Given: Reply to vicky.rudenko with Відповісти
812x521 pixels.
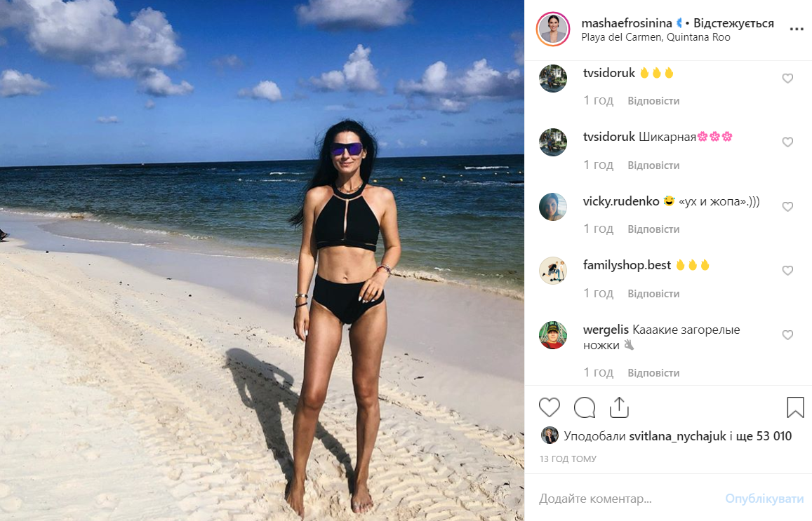Looking at the screenshot, I should 653,229.
